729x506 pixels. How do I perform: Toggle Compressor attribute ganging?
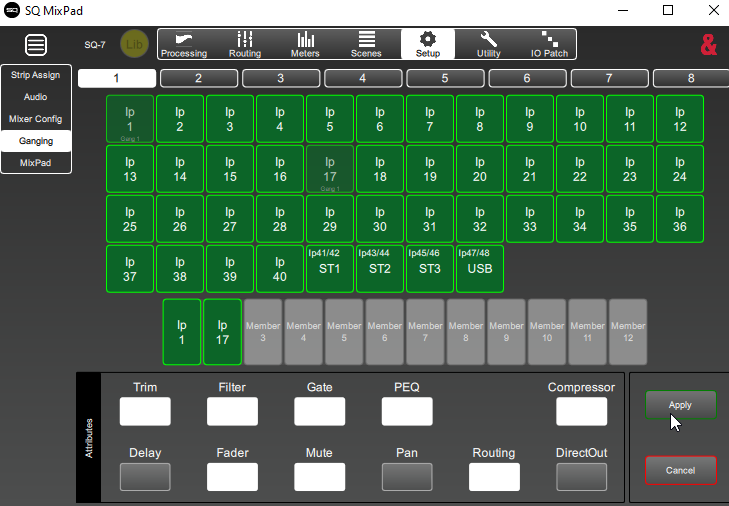point(582,411)
